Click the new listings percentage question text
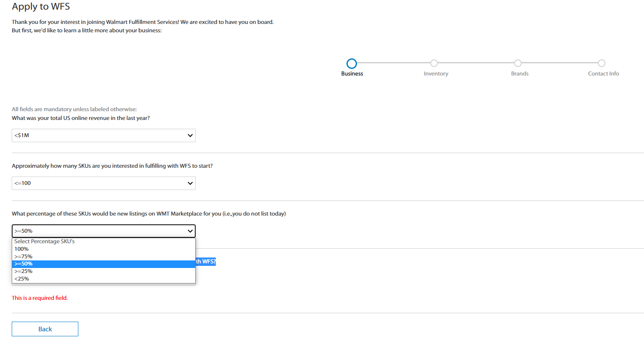This screenshot has width=644, height=351. pos(149,214)
